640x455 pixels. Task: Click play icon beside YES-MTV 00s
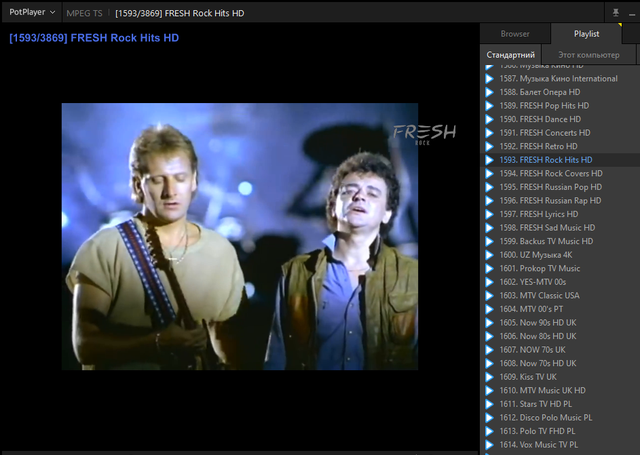(489, 282)
